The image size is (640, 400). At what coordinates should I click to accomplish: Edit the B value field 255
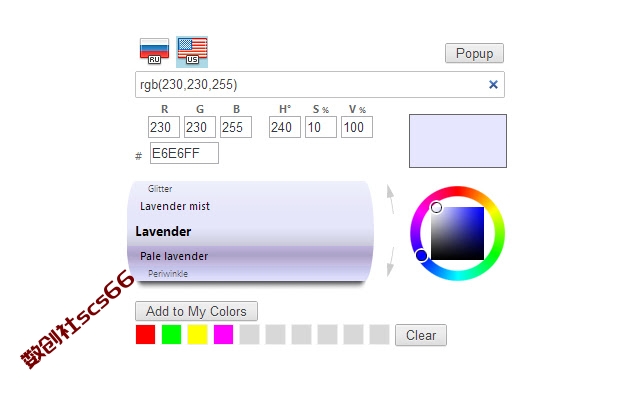(236, 127)
